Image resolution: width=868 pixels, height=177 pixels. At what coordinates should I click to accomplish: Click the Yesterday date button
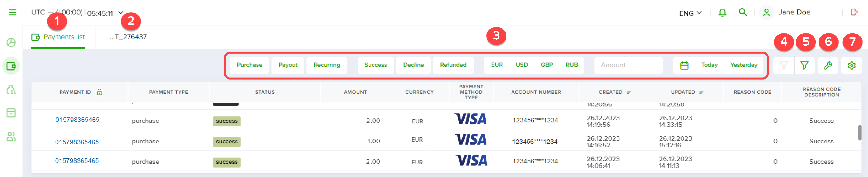click(x=744, y=65)
